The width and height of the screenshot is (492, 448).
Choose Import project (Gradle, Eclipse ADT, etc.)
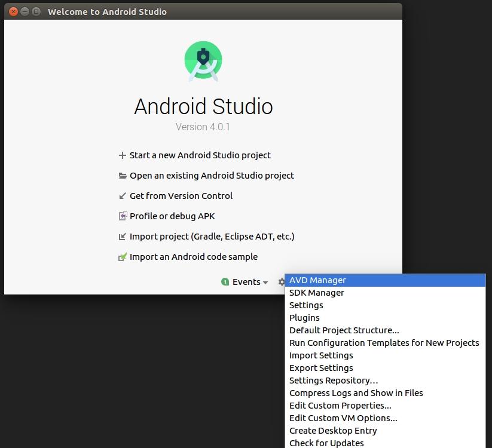tap(212, 237)
